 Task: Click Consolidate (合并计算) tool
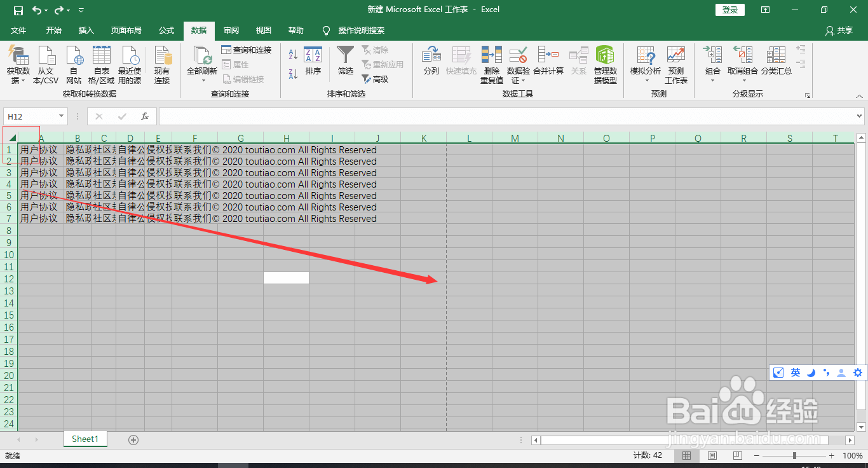(548, 61)
